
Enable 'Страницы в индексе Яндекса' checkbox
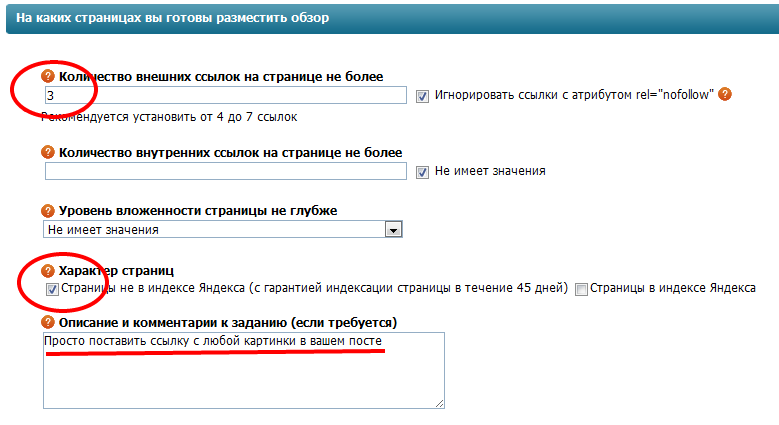point(580,289)
